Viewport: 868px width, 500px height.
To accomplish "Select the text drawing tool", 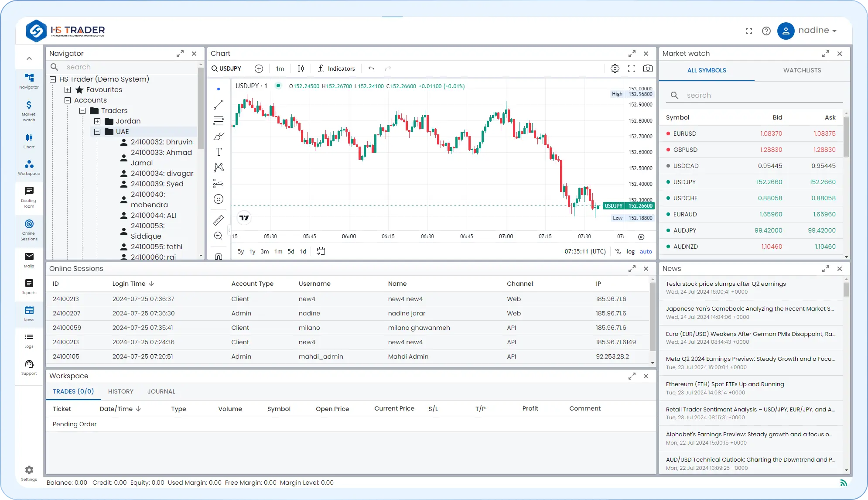I will coord(219,152).
